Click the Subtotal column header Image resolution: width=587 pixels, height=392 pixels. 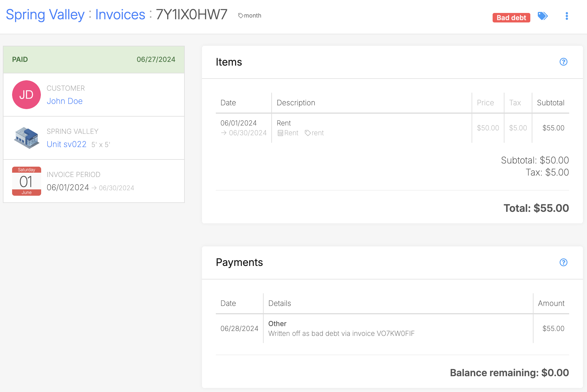click(x=551, y=103)
